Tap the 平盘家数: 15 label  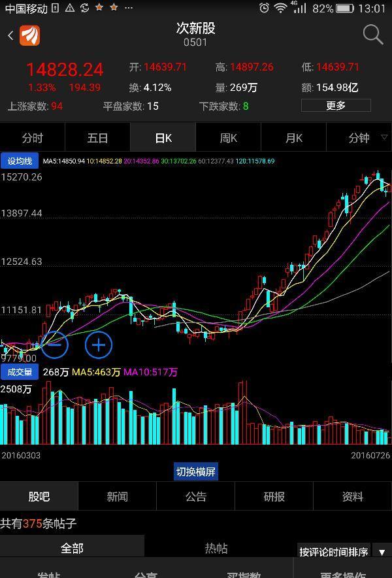[x=131, y=107]
